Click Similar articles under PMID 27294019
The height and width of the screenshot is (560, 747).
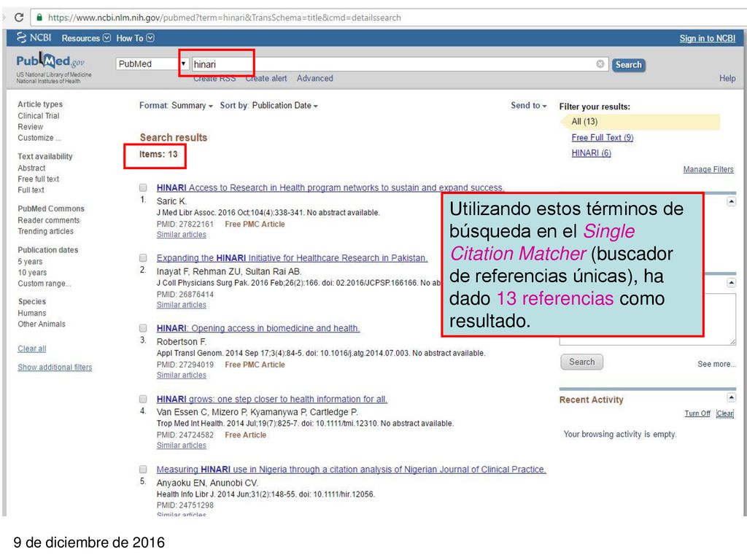pyautogui.click(x=182, y=376)
